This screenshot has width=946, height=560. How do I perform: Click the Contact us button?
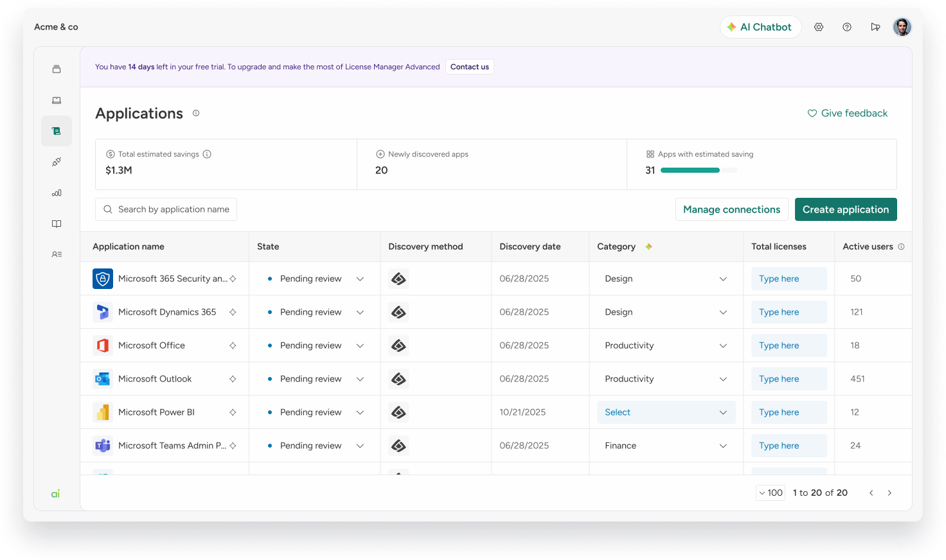(470, 67)
